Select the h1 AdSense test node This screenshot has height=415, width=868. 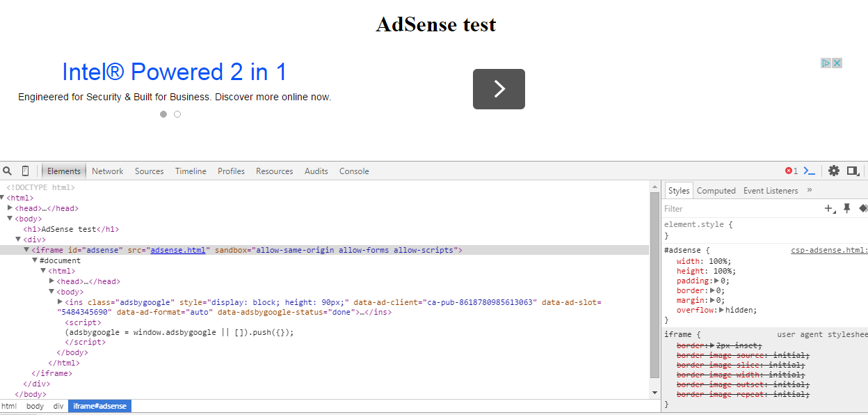[x=72, y=229]
